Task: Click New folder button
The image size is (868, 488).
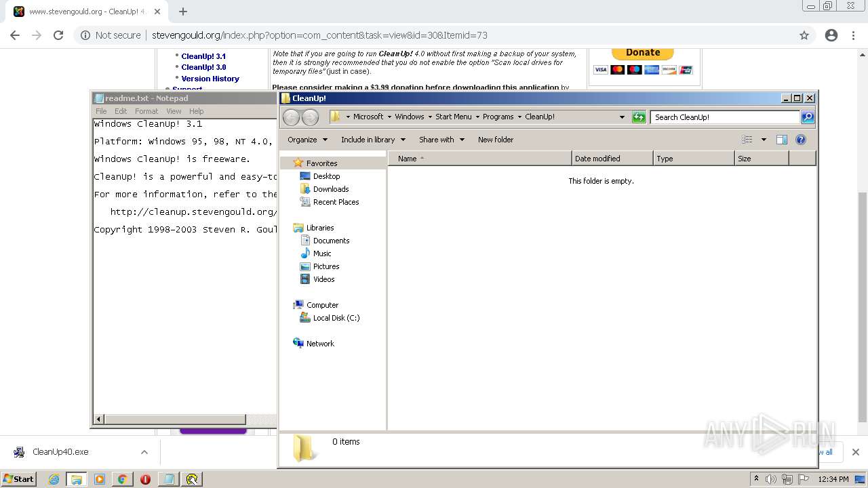Action: tap(496, 140)
